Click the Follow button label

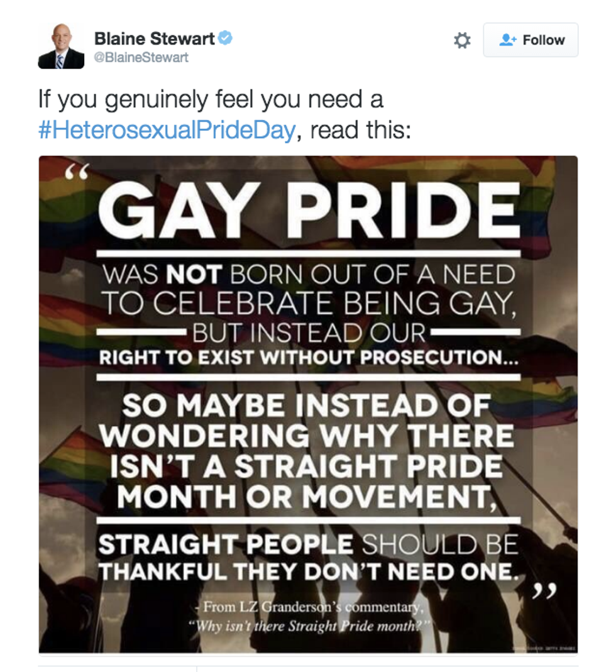544,40
